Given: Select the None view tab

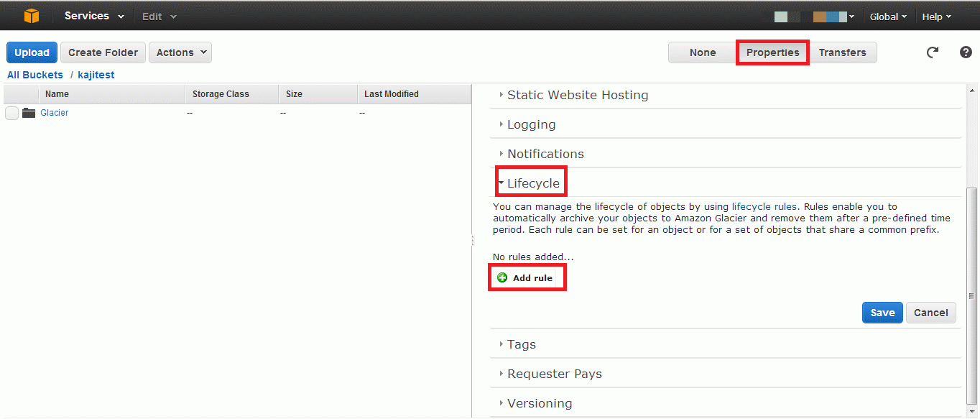Looking at the screenshot, I should pos(702,52).
